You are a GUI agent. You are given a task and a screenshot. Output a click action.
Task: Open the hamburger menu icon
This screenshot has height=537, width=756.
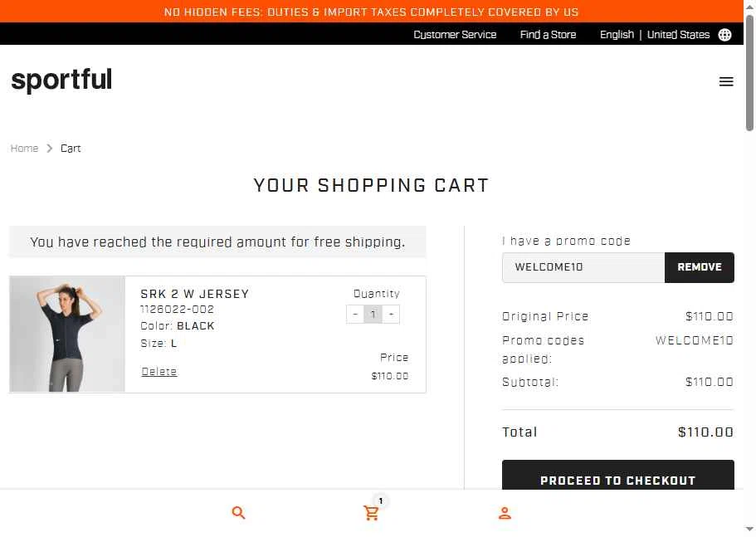pyautogui.click(x=726, y=81)
